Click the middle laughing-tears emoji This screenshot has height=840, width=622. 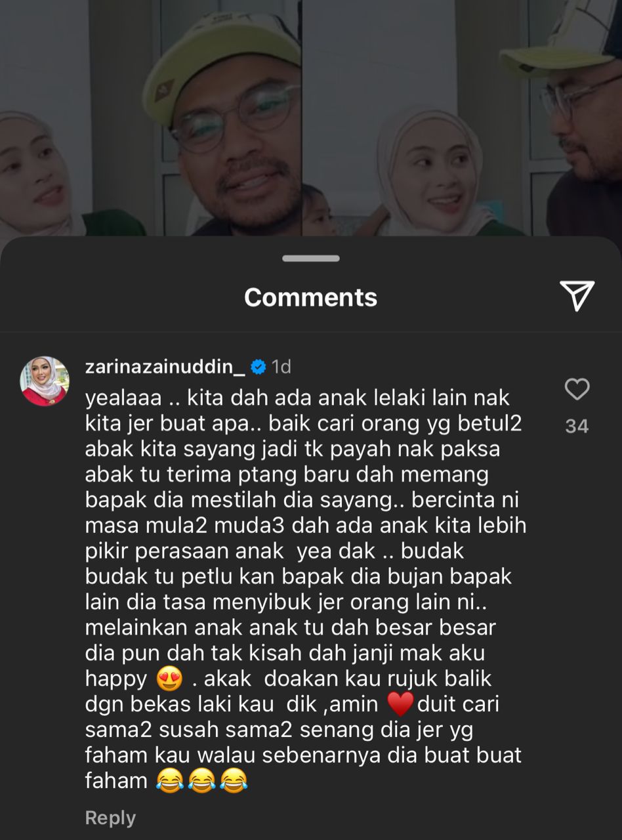pos(202,781)
